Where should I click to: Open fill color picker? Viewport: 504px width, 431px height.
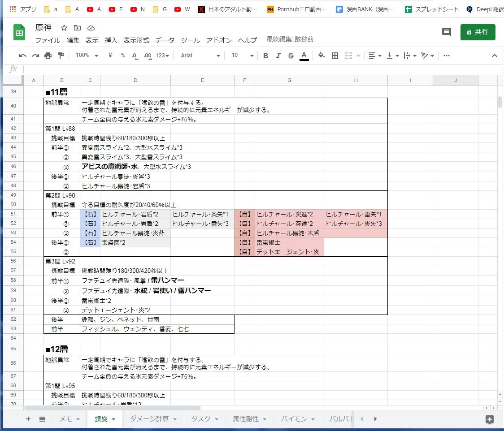tap(321, 56)
